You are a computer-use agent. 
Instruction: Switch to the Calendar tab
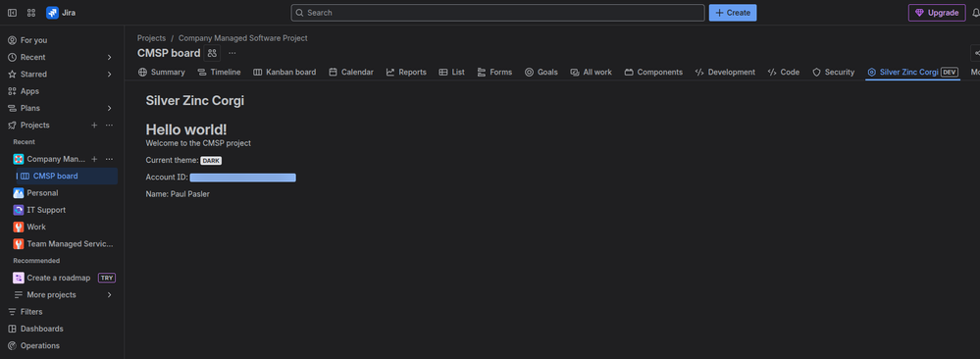tap(351, 72)
